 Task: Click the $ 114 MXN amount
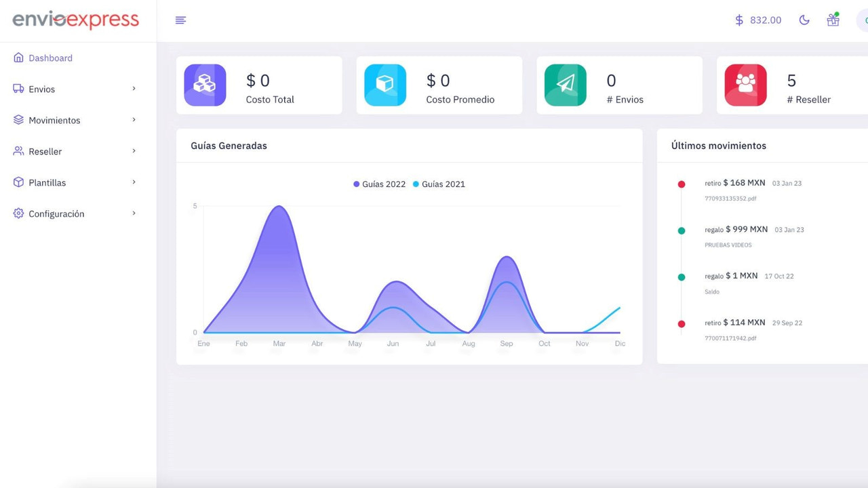click(744, 323)
